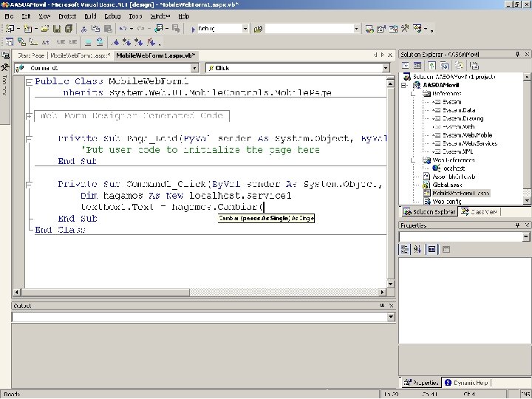Toggle auto-hide pin on Properties panel

[517, 225]
